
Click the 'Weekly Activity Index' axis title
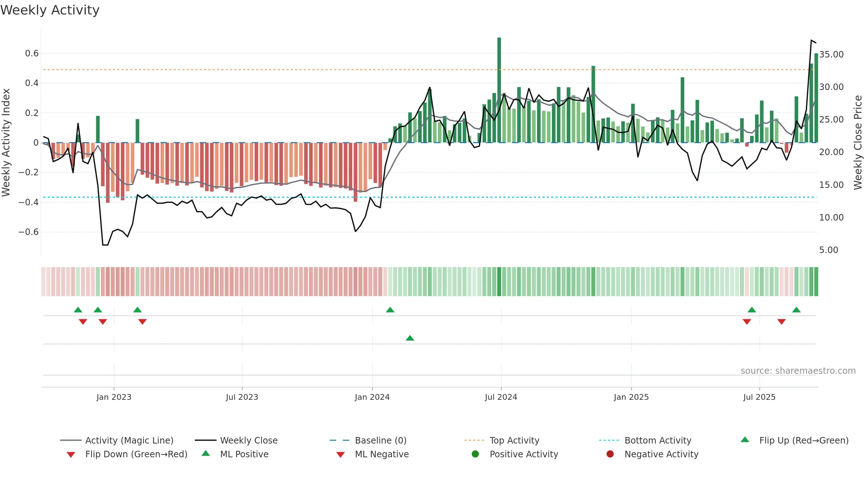6,142
